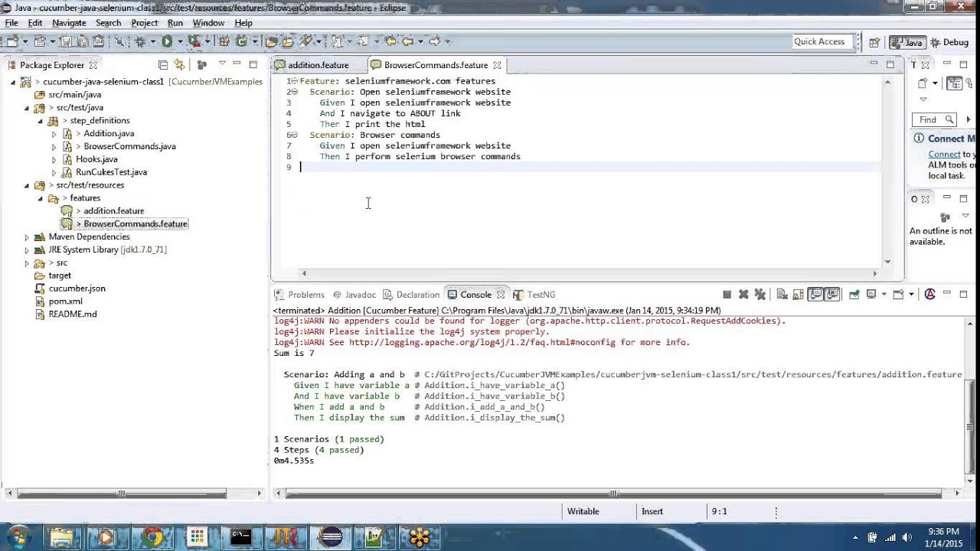This screenshot has width=980, height=551.
Task: Switch to the Problems tab
Action: 299,295
